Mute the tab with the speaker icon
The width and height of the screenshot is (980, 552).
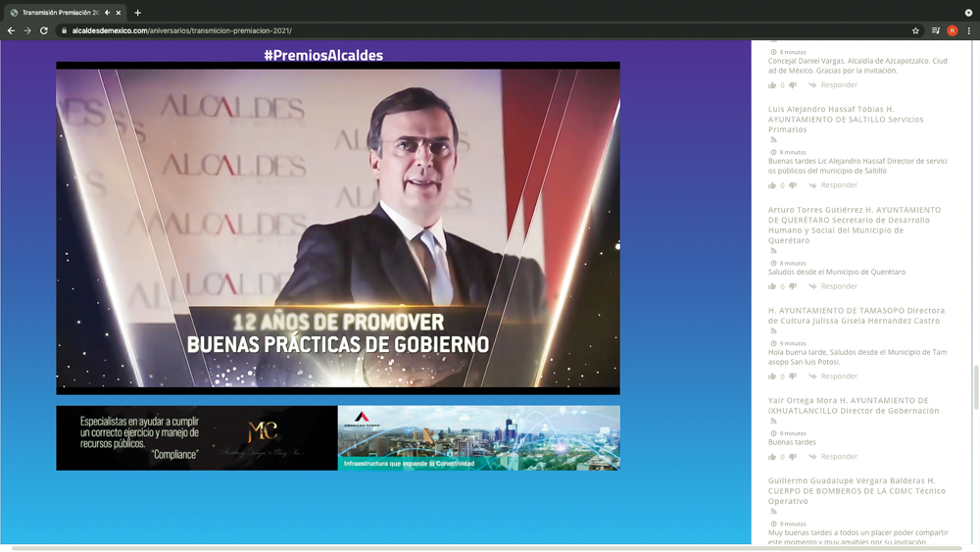coord(108,13)
